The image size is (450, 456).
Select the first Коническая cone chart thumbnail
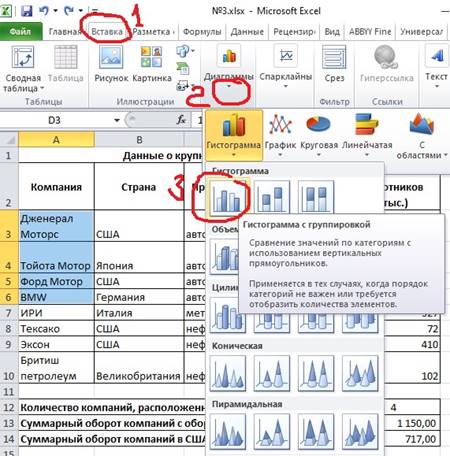click(x=228, y=373)
